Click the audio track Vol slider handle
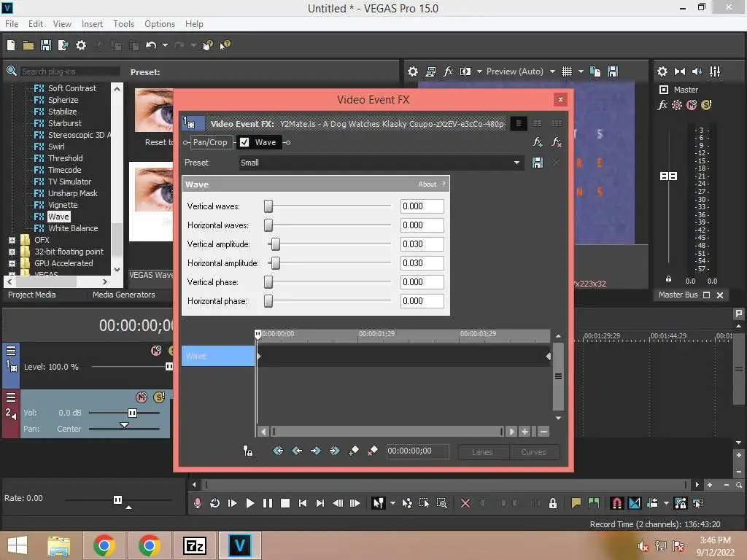The height and width of the screenshot is (560, 747). tap(133, 413)
